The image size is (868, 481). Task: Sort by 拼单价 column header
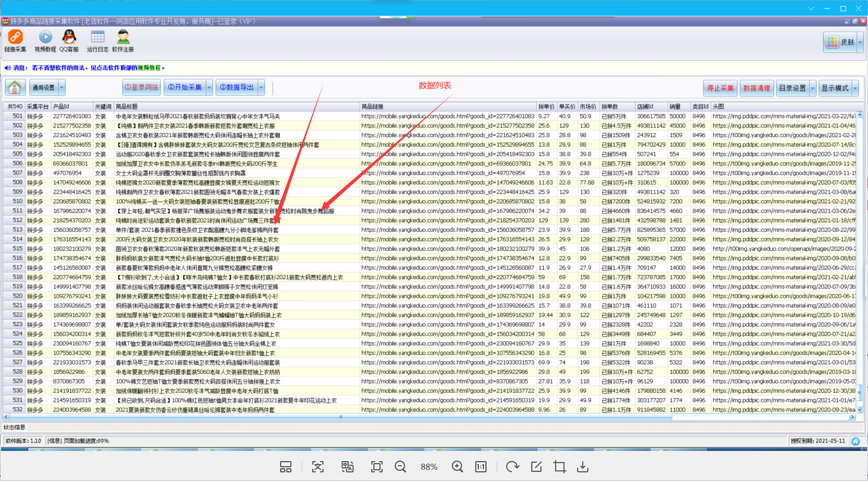pyautogui.click(x=547, y=106)
